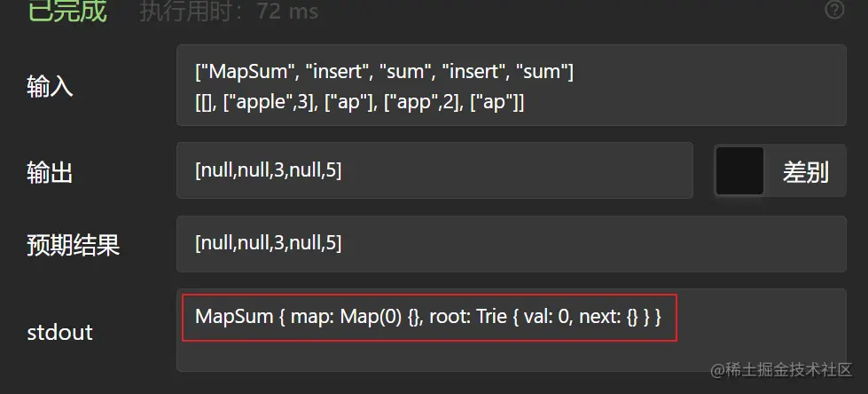
Task: Click the 差别 label text
Action: coord(805,172)
